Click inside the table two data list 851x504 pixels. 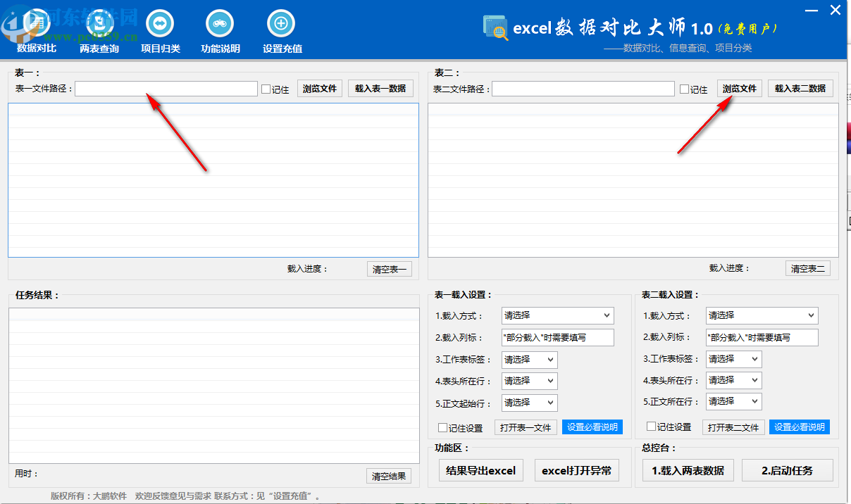[633, 180]
